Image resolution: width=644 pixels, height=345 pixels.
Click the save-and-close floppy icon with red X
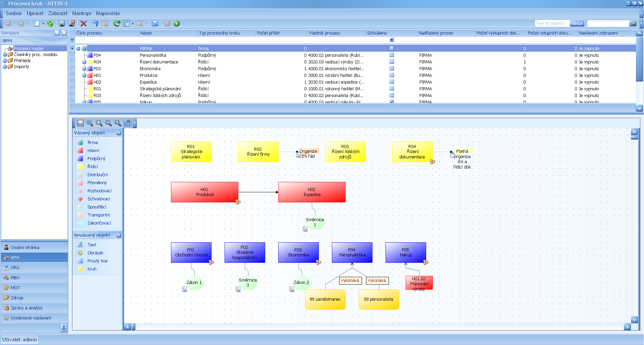tap(72, 23)
